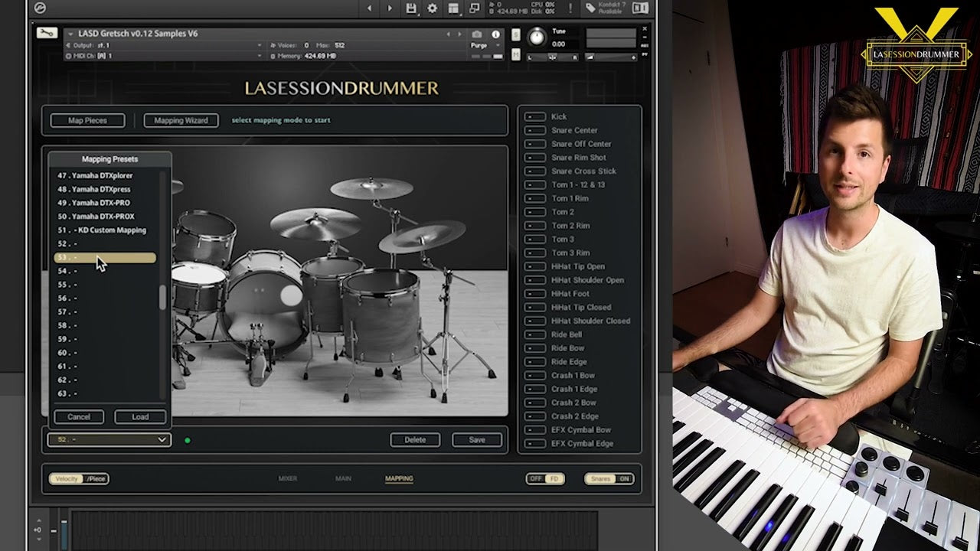
Task: Save the current mapping preset
Action: click(477, 440)
